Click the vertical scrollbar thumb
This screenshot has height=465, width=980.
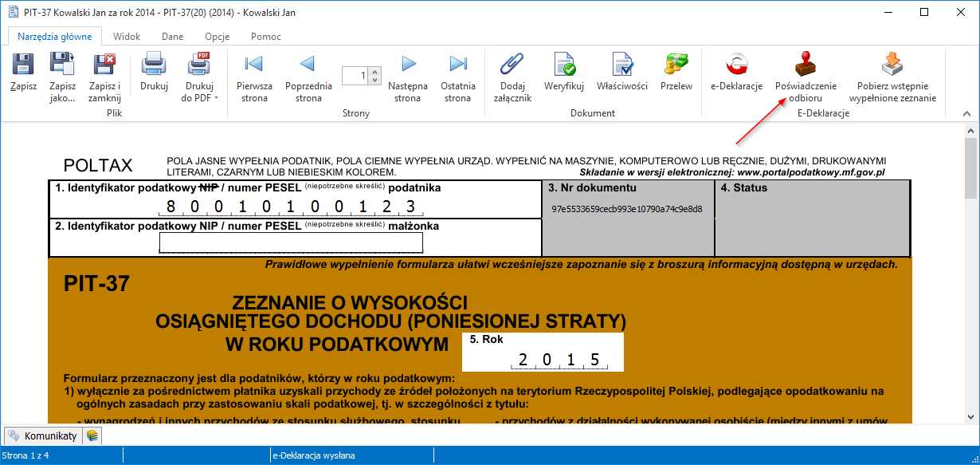970,167
